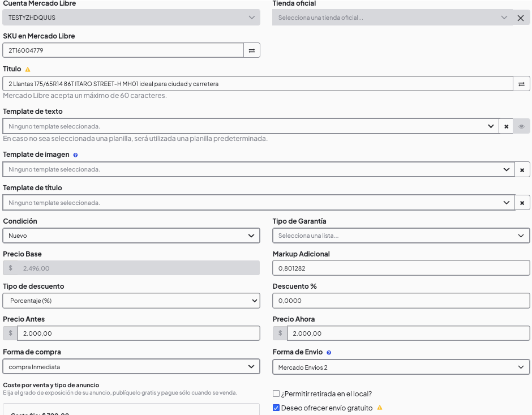Click the 'Elija el grado de exposición' text
532x415 pixels.
(120, 392)
